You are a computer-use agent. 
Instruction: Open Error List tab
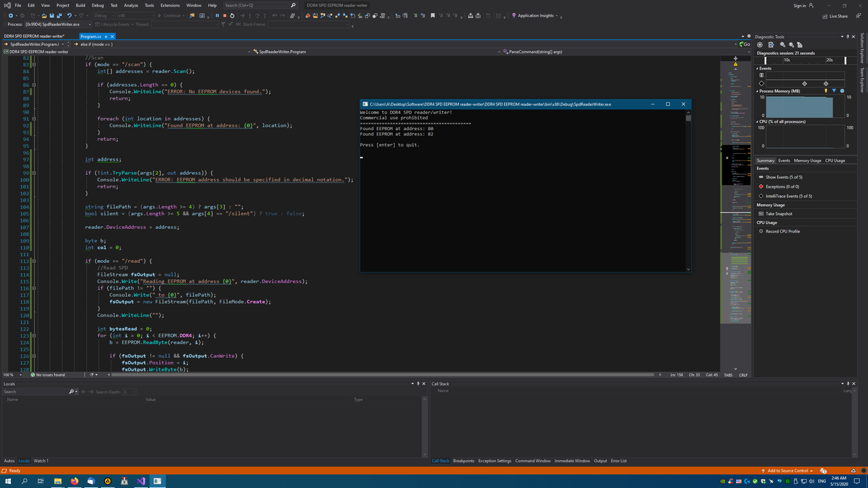click(x=618, y=461)
